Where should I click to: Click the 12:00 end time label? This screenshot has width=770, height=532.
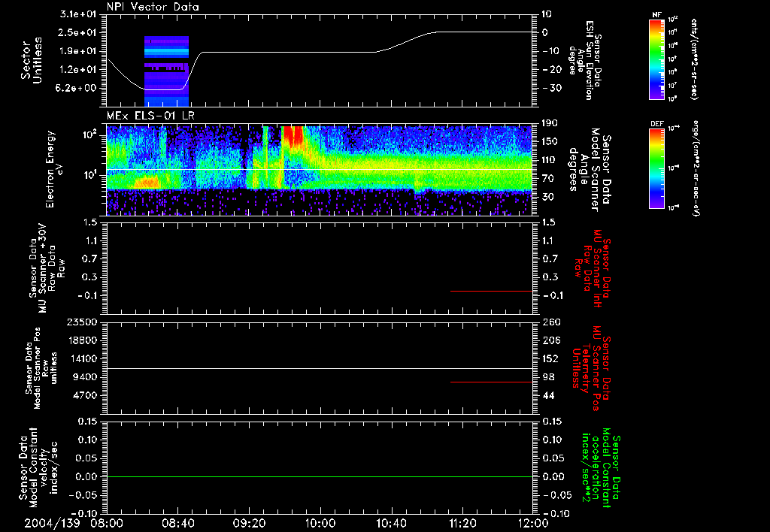point(533,523)
